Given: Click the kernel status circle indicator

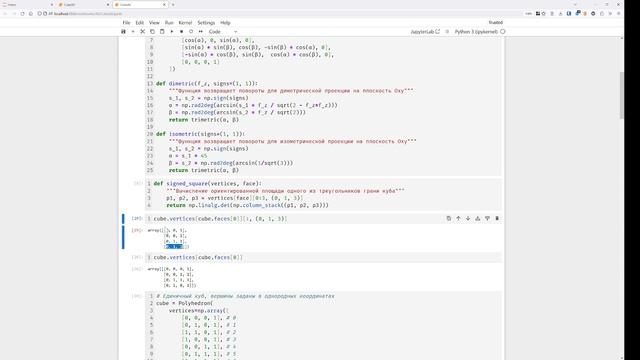Looking at the screenshot, I should [503, 31].
